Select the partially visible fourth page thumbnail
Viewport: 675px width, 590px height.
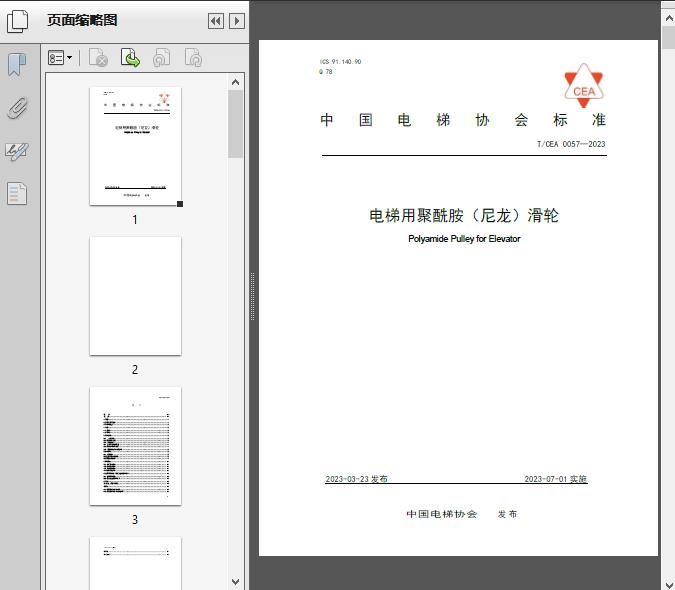(136, 563)
